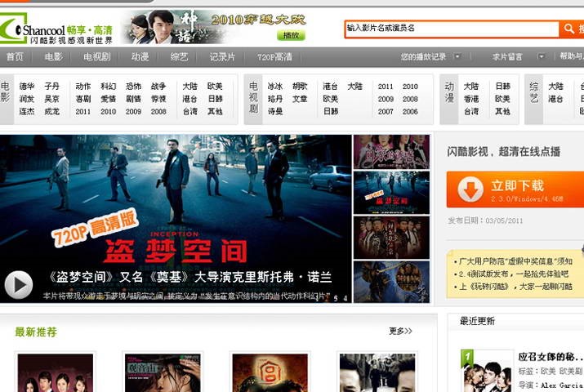The image size is (584, 392).
Task: Click the 最新推荐 section heading
Action: [x=36, y=332]
